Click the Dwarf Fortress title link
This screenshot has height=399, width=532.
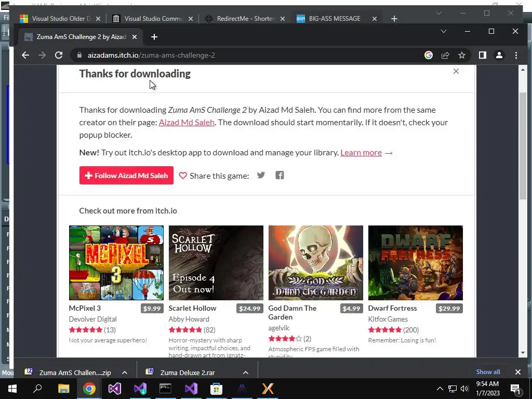coord(392,309)
